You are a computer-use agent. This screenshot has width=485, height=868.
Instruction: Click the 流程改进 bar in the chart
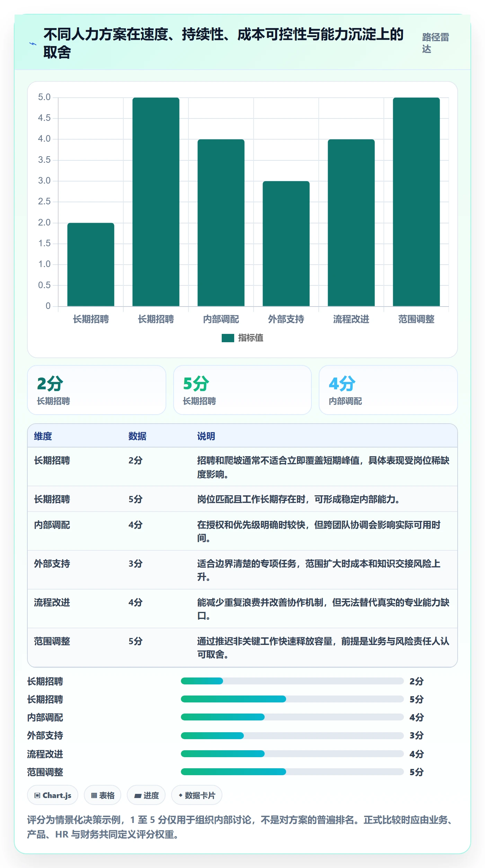[x=351, y=223]
